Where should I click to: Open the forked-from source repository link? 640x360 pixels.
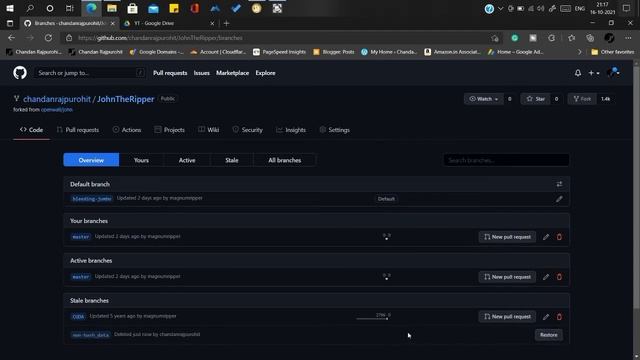click(x=57, y=110)
